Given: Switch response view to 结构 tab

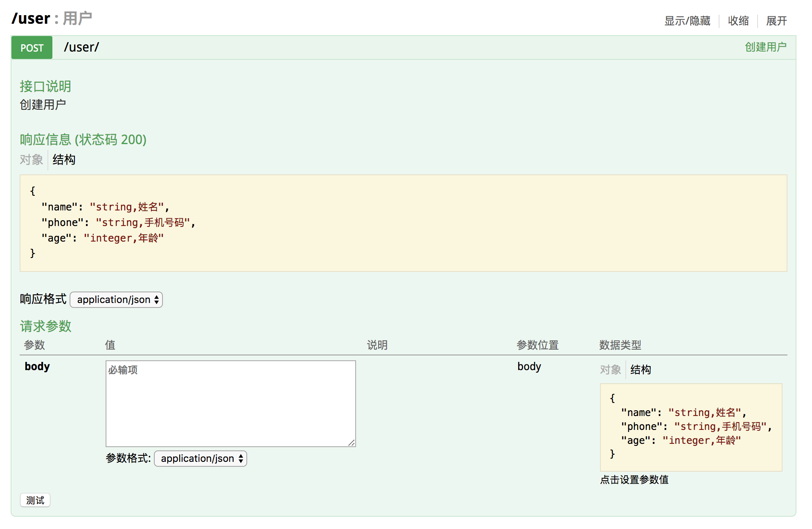Looking at the screenshot, I should [64, 160].
